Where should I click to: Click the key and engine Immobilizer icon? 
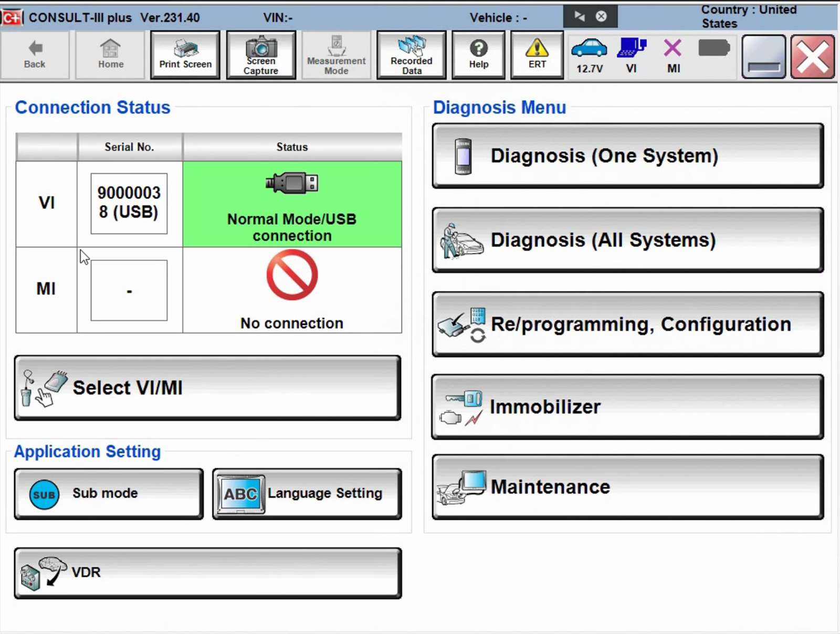click(462, 408)
